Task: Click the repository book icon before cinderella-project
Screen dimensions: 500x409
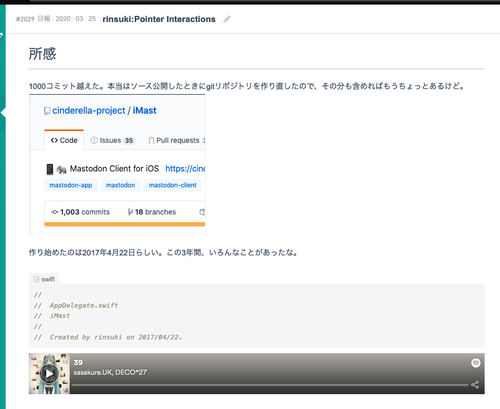Action: click(47, 111)
